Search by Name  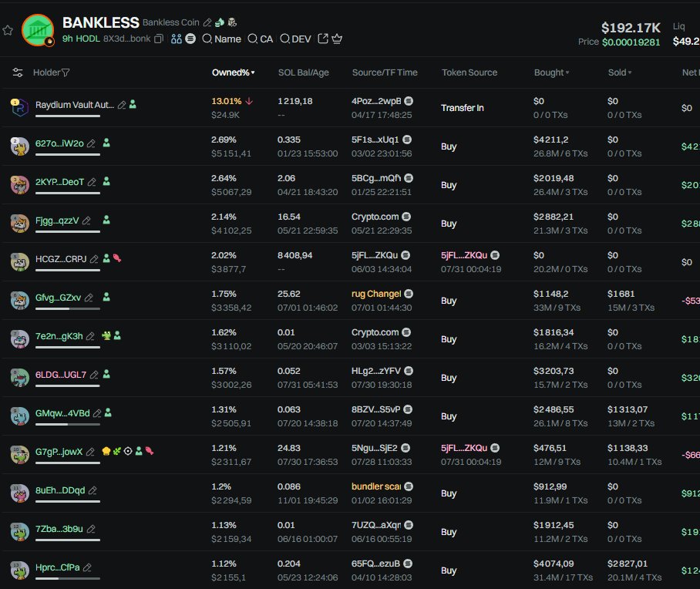pyautogui.click(x=221, y=39)
